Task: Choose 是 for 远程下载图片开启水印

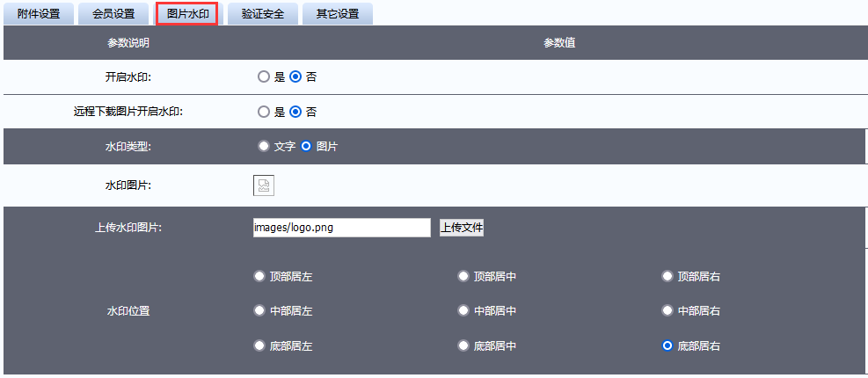Action: click(x=263, y=112)
